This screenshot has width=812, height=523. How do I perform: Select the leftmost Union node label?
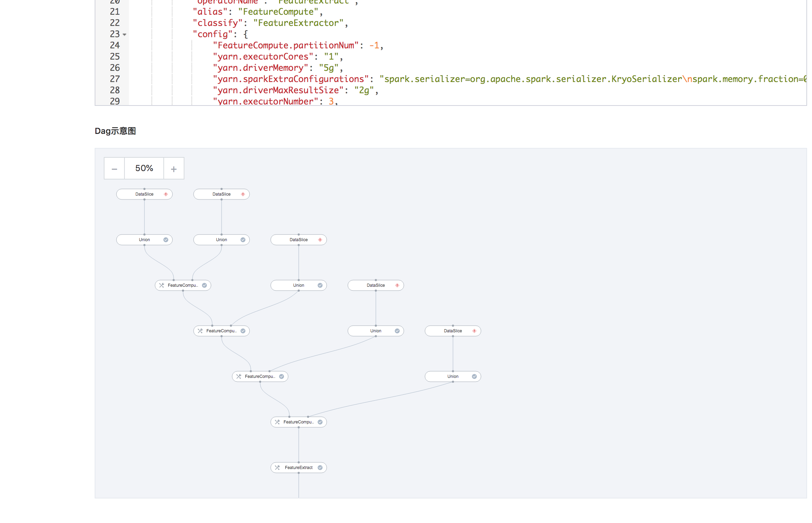[144, 240]
